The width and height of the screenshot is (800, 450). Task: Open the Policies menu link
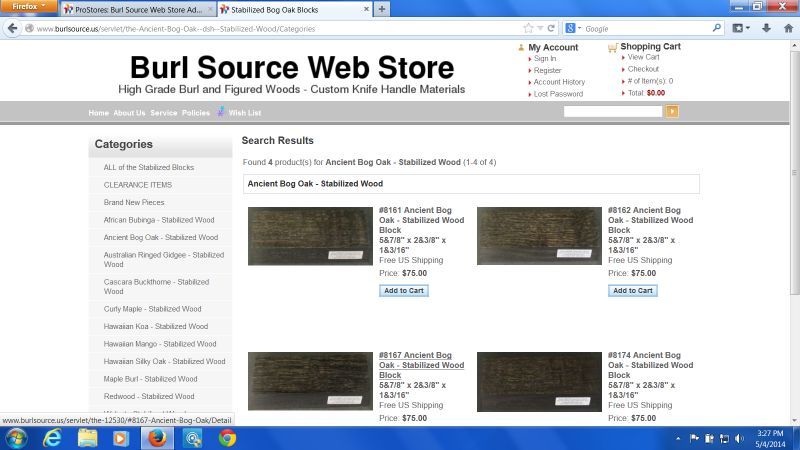point(196,113)
